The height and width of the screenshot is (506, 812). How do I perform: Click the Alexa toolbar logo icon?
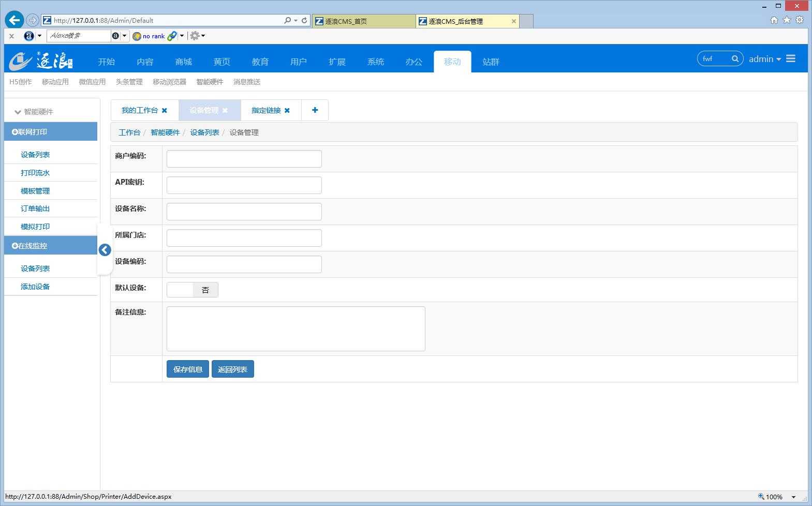tap(29, 36)
